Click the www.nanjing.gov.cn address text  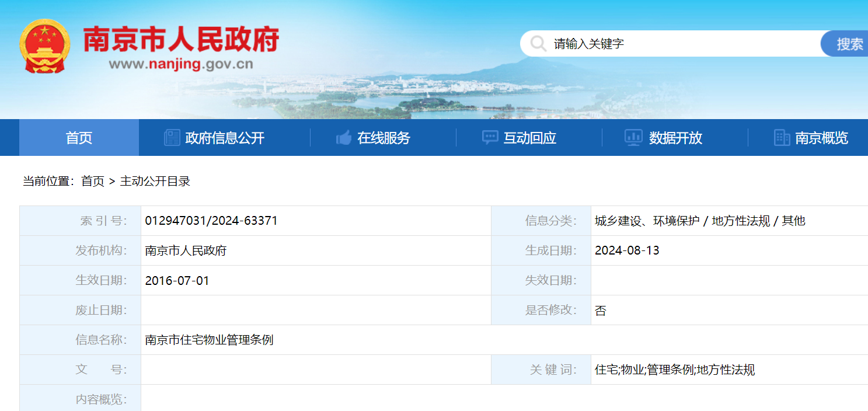[181, 64]
